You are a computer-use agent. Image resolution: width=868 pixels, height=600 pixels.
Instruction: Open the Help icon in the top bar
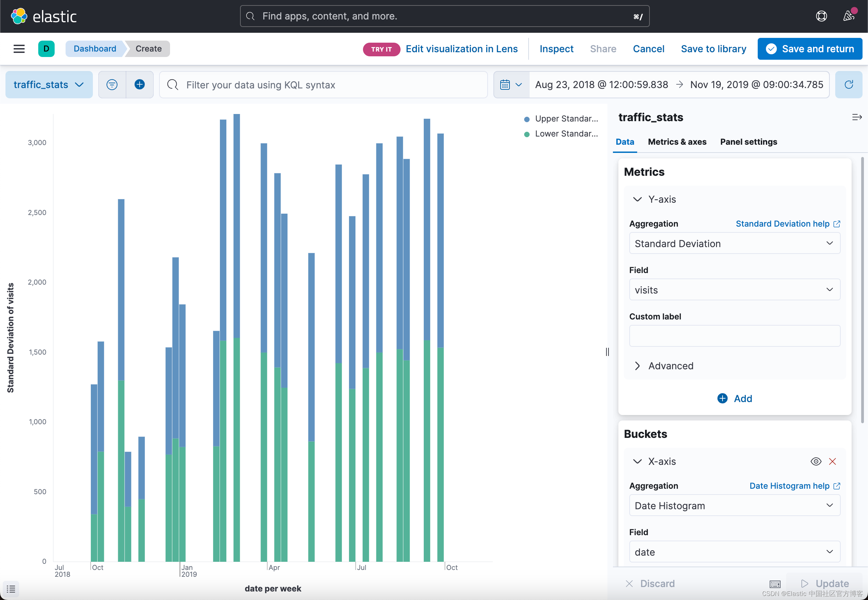click(x=821, y=16)
